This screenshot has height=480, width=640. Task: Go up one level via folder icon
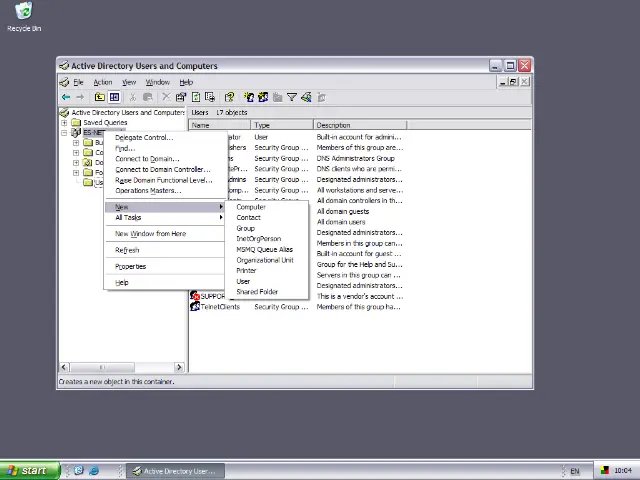100,97
